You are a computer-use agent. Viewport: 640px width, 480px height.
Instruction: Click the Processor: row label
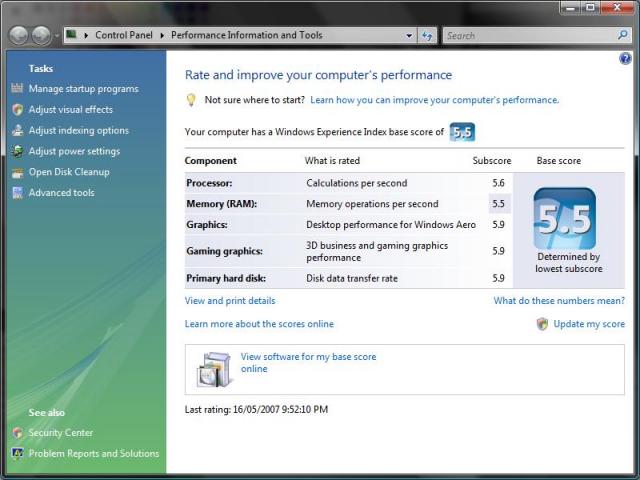click(x=209, y=183)
